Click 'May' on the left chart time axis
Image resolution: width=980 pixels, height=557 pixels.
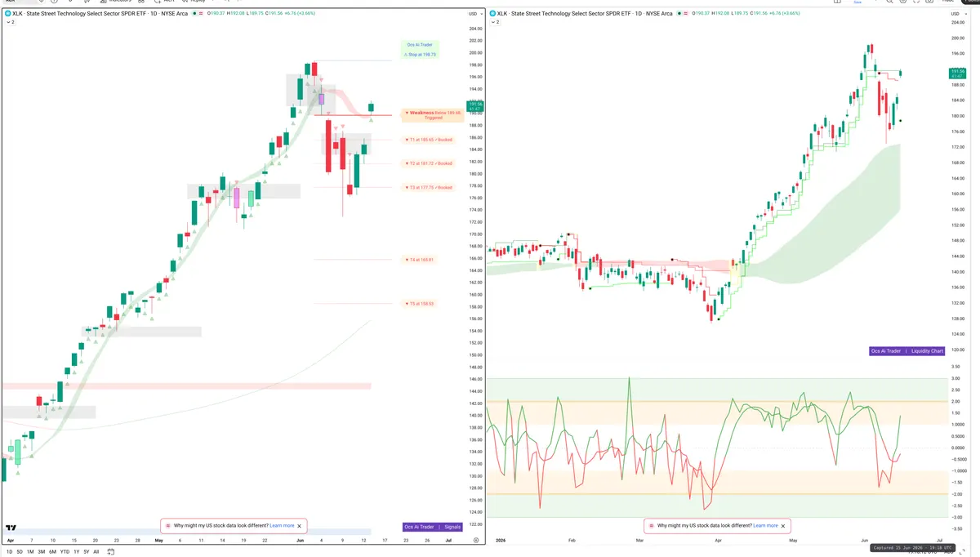tap(159, 541)
